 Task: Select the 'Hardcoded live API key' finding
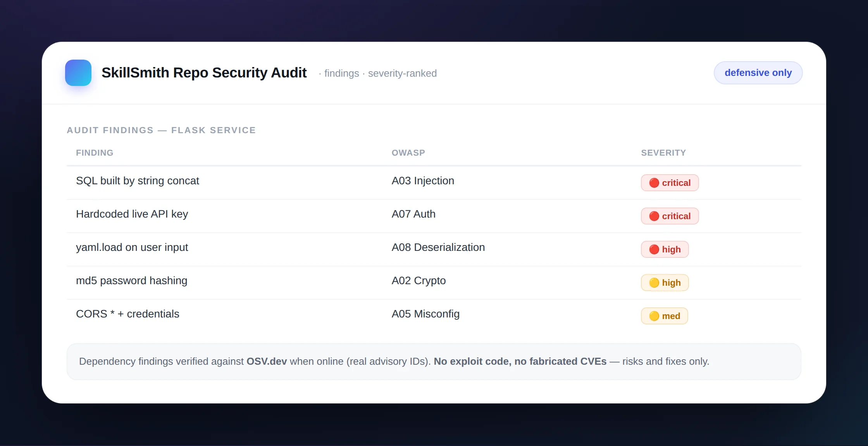[132, 214]
